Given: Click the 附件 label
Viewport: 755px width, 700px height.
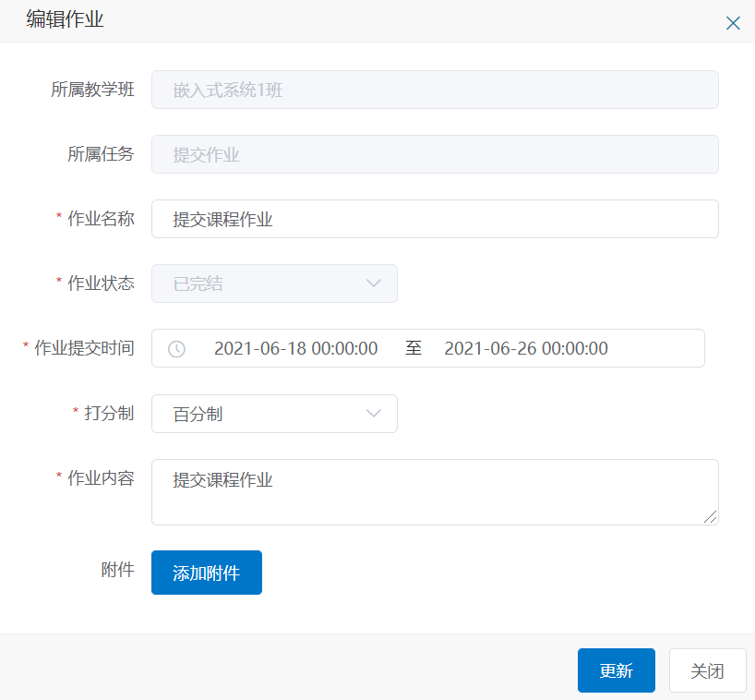Looking at the screenshot, I should tap(117, 570).
